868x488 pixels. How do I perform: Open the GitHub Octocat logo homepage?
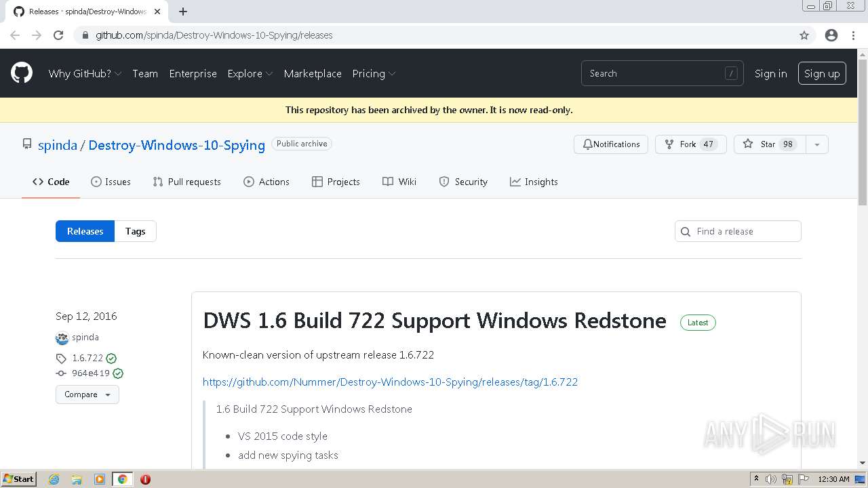(x=22, y=73)
